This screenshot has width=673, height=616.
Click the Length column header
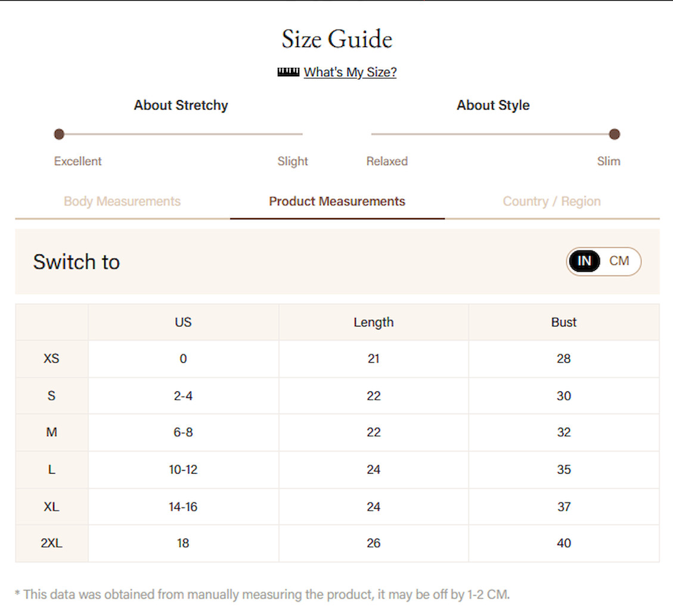click(x=373, y=322)
